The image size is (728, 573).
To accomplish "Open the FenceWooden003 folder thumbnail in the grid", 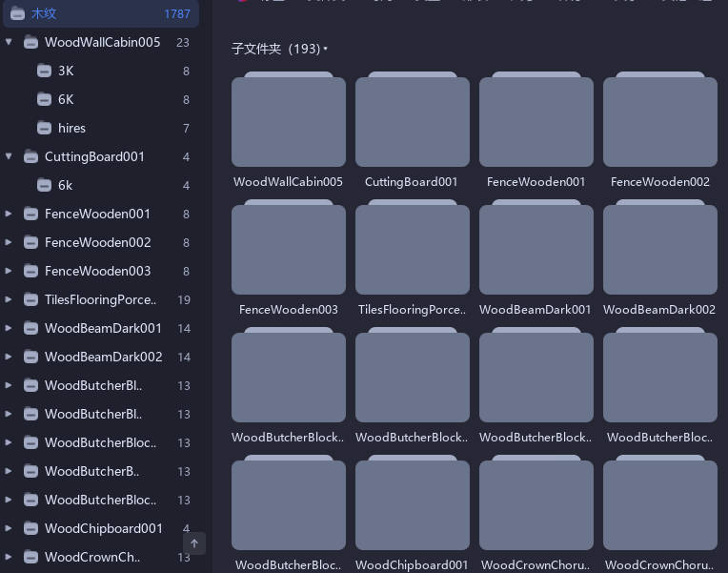I will click(x=289, y=247).
